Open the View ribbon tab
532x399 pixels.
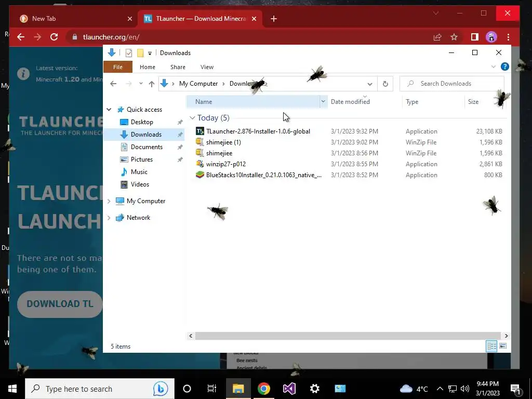coord(207,67)
